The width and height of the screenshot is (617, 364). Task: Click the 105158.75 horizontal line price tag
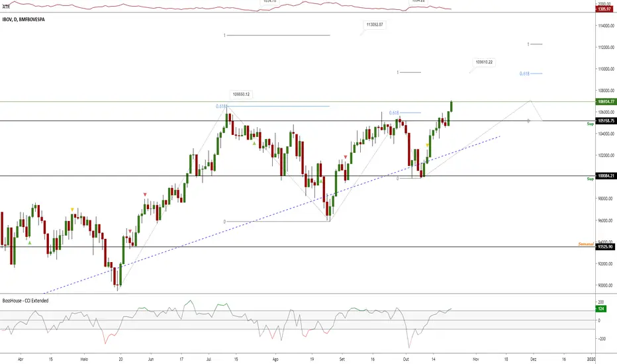[606, 121]
